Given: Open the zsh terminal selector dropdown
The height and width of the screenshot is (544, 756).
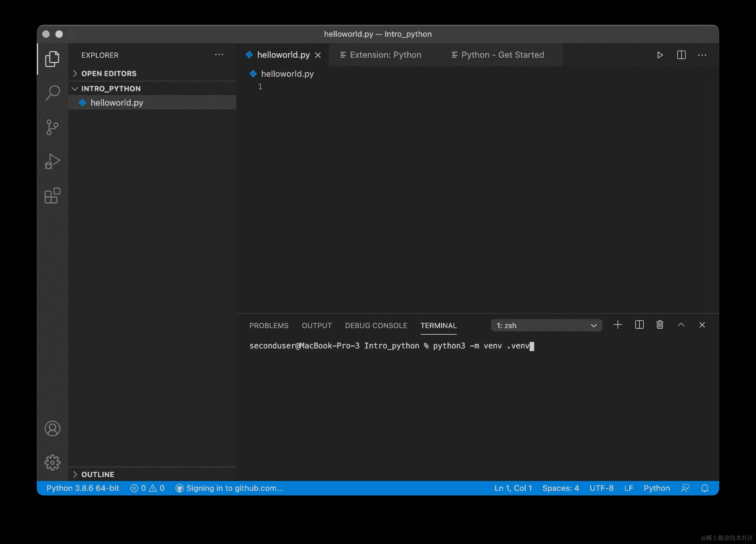Looking at the screenshot, I should [x=546, y=325].
